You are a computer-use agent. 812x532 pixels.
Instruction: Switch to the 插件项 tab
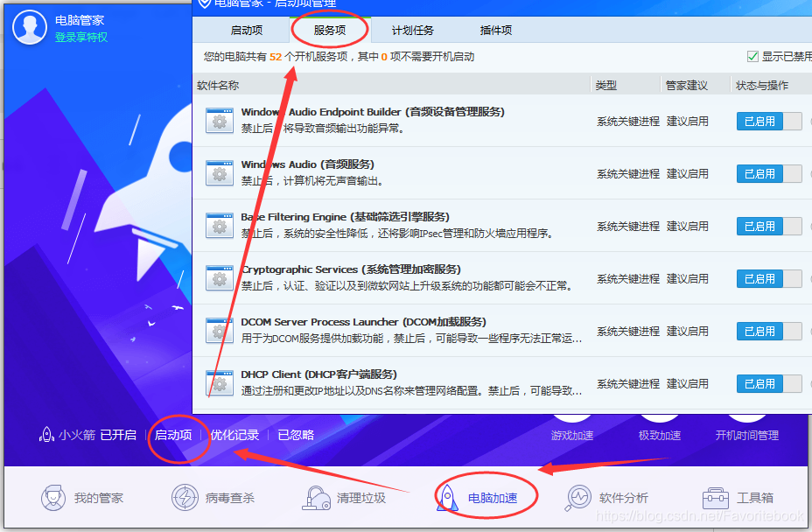tap(495, 30)
